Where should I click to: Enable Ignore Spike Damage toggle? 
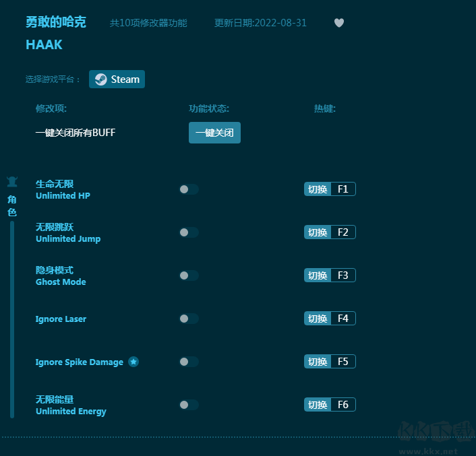click(x=189, y=362)
